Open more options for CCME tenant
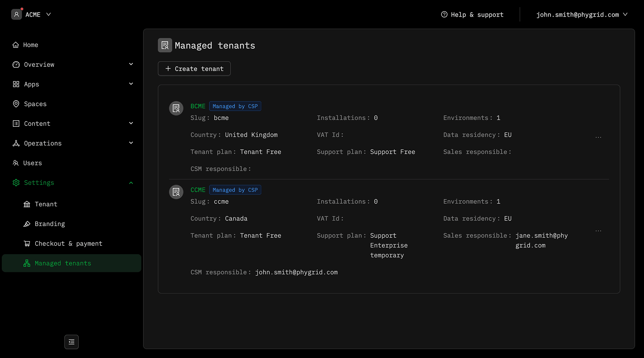 coord(598,231)
